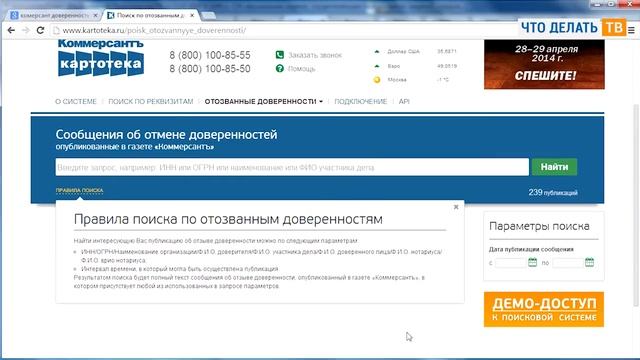Expand the 'ОТОЗВАННЫЕ ДОВЕРЕННОСТИ' dropdown menu

pos(264,101)
